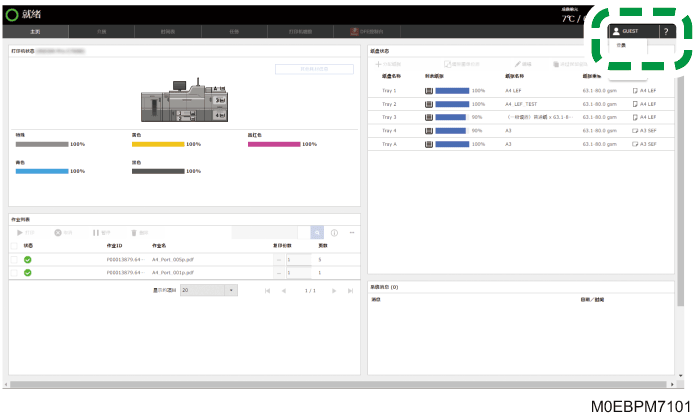700x417 pixels.
Task: Click the trash delete icon in job toolbar
Action: 134,233
